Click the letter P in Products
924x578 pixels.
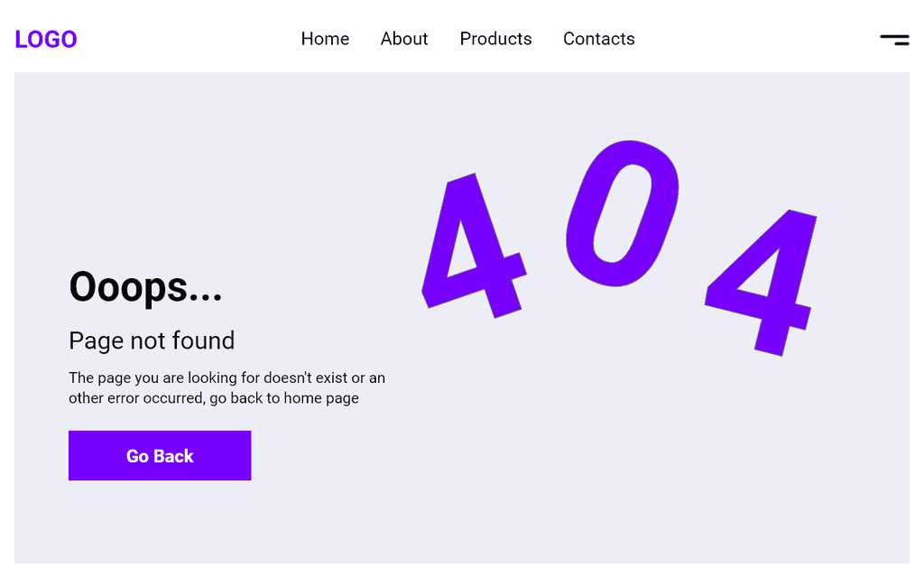coord(465,39)
